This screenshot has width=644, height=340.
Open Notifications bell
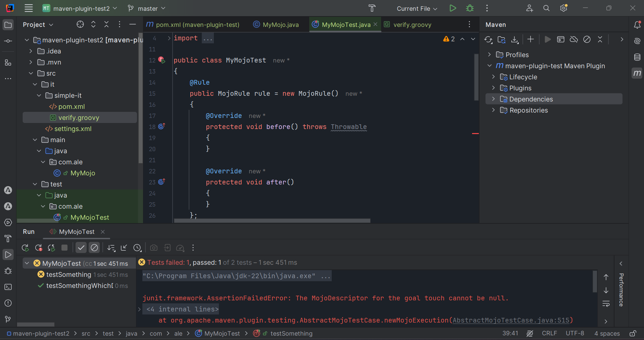[637, 25]
